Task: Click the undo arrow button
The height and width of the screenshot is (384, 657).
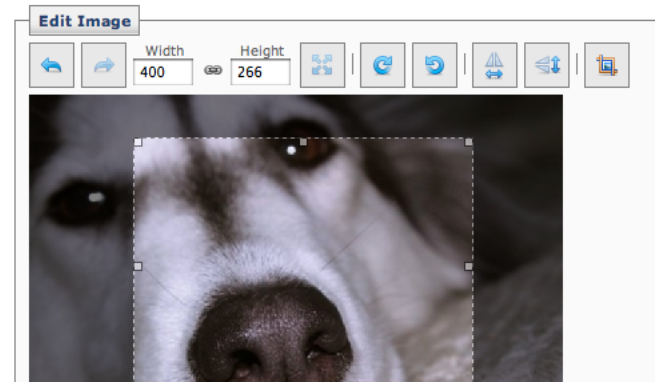Action: pyautogui.click(x=52, y=65)
